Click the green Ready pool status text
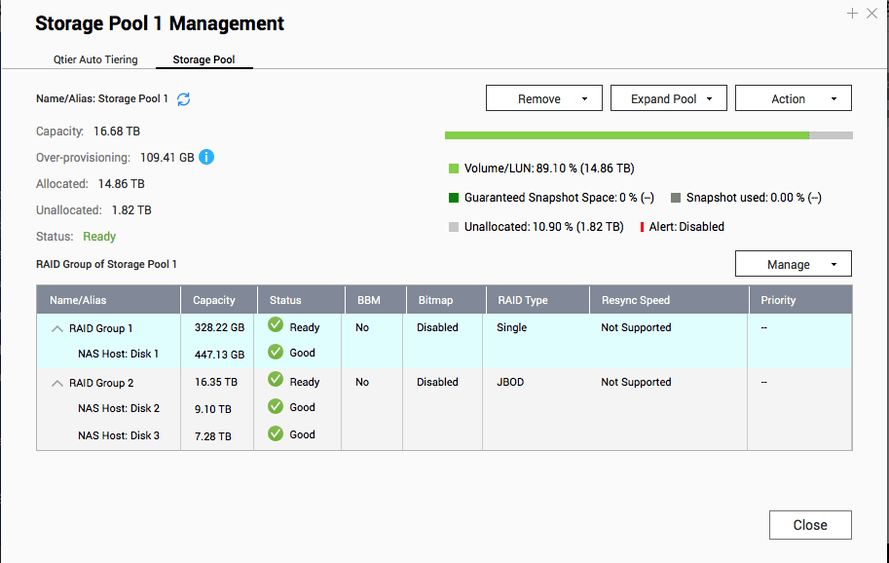The width and height of the screenshot is (889, 563). (x=99, y=236)
